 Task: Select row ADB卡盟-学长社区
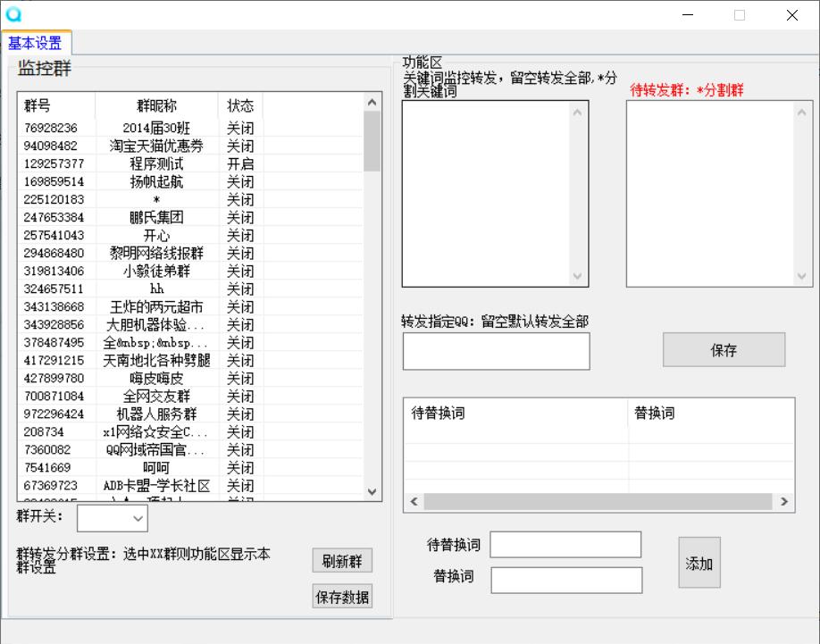tap(190, 486)
